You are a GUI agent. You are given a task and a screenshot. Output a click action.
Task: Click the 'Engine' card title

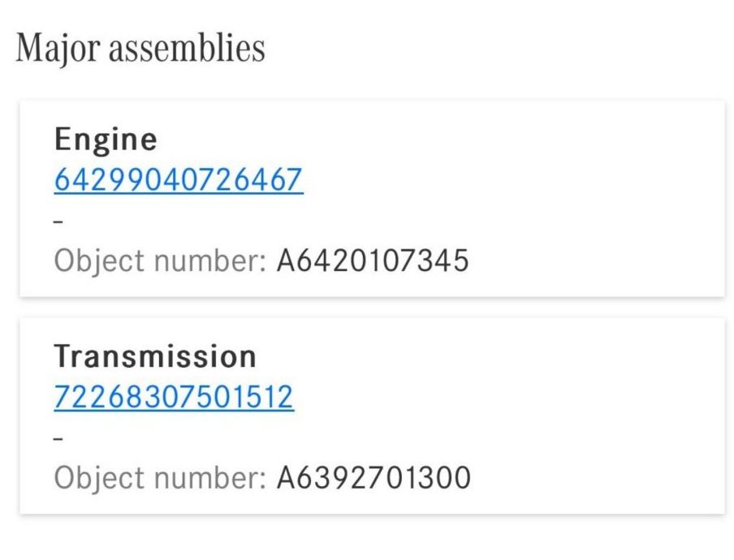[106, 140]
